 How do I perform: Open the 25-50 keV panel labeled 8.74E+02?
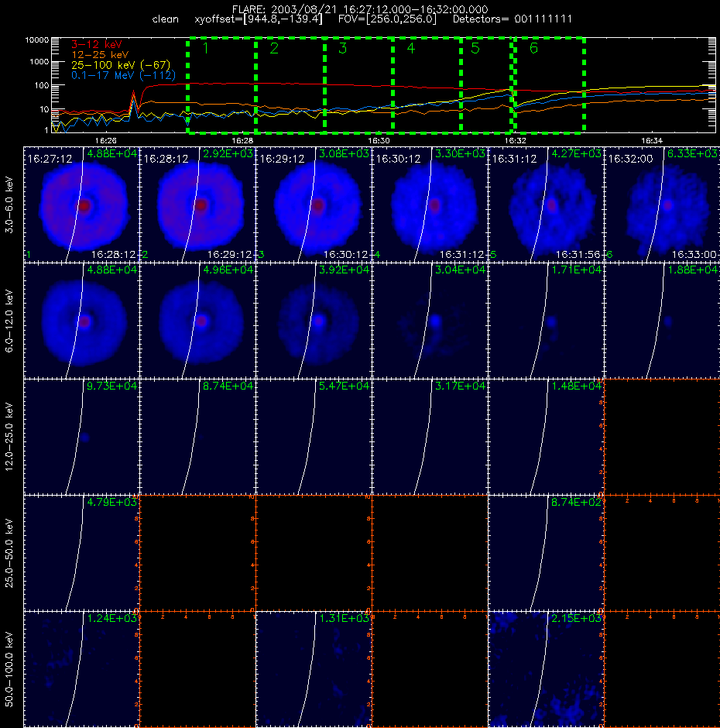pos(546,553)
